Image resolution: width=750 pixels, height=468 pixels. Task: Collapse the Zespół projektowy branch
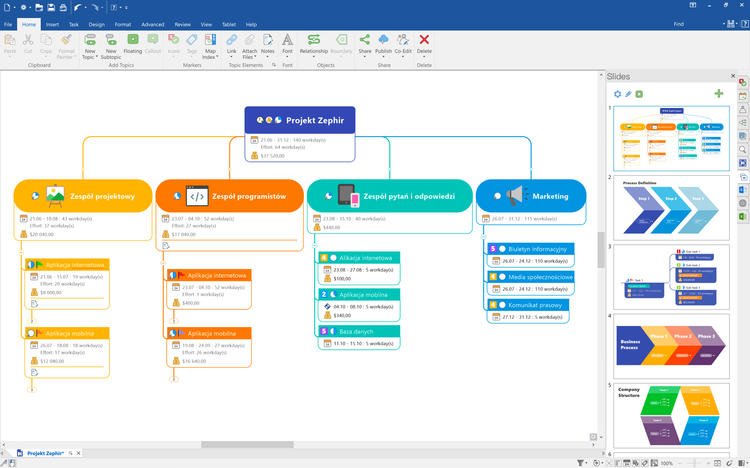pyautogui.click(x=21, y=252)
